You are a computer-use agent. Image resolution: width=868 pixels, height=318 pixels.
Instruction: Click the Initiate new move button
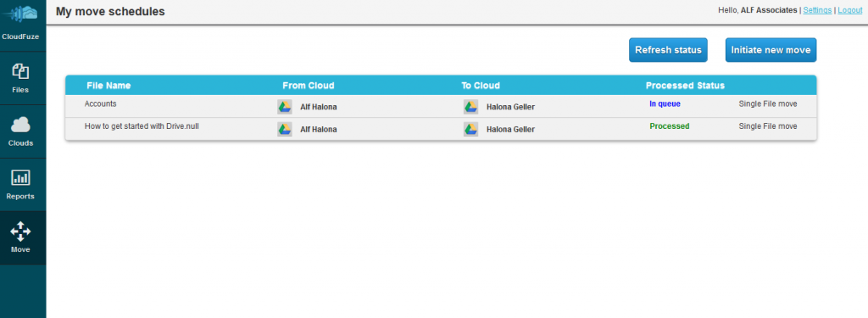(771, 50)
